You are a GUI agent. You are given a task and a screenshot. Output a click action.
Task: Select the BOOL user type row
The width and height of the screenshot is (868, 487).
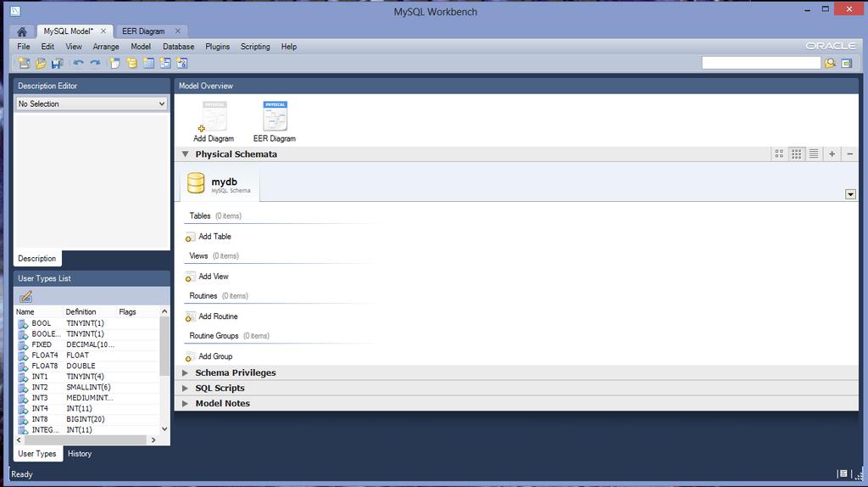coord(87,323)
